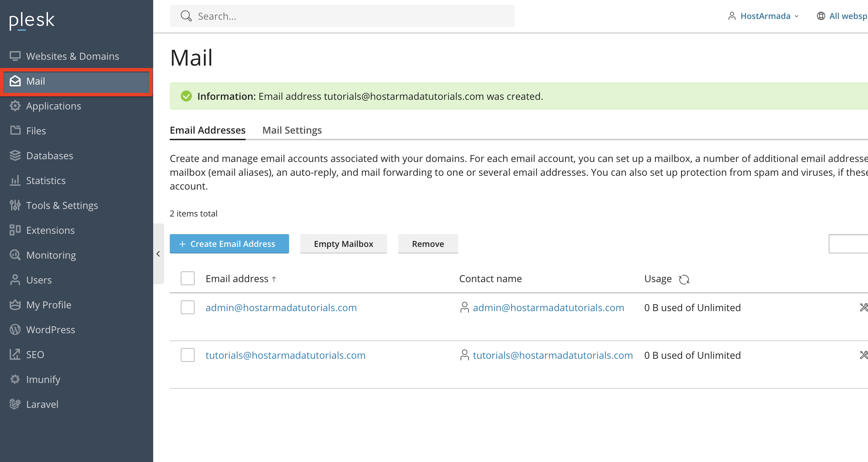The width and height of the screenshot is (868, 462).
Task: Toggle the select-all email addresses checkbox
Action: [x=188, y=278]
